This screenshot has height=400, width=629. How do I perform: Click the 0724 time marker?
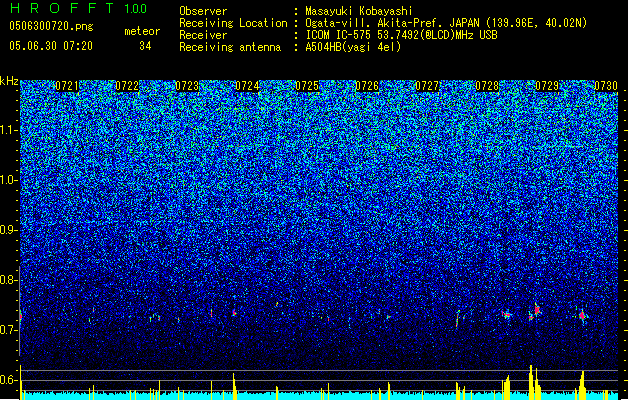point(247,86)
